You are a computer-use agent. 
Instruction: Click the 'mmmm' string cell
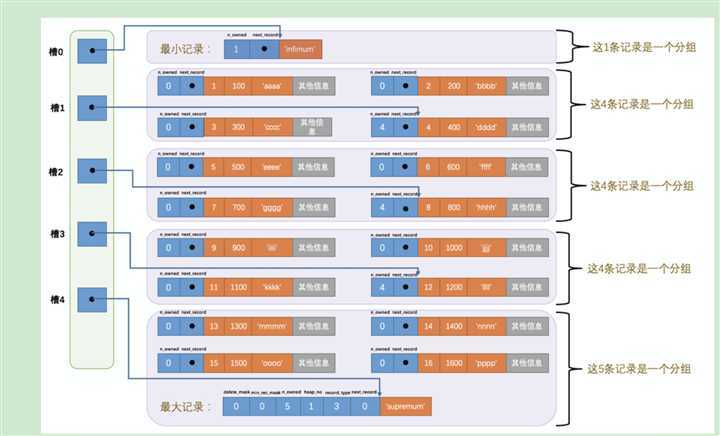(x=272, y=326)
